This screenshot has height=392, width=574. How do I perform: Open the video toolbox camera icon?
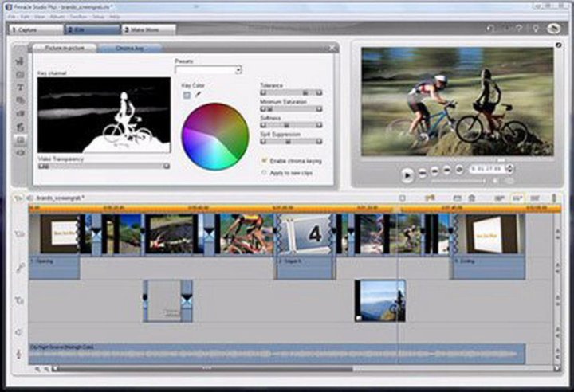click(x=21, y=61)
